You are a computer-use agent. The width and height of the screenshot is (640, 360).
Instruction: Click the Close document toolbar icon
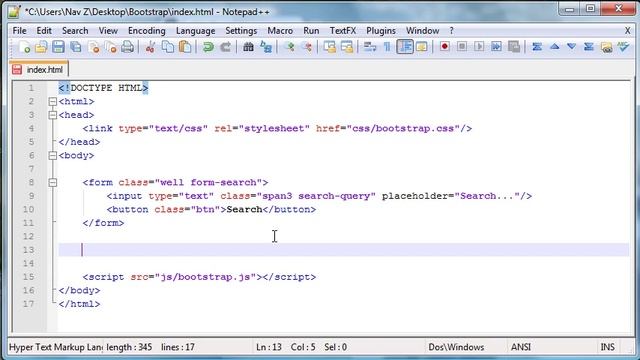pos(93,47)
